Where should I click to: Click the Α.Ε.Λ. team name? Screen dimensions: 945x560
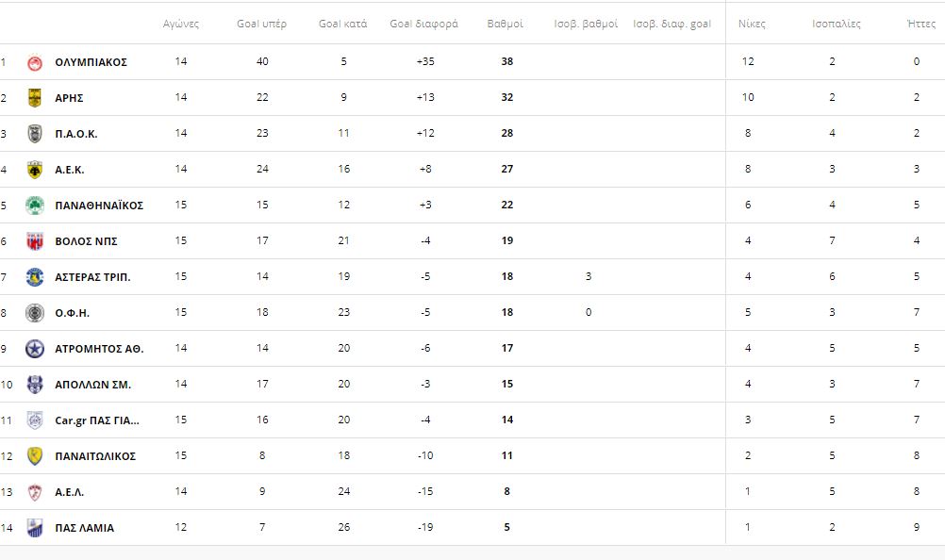coord(69,492)
